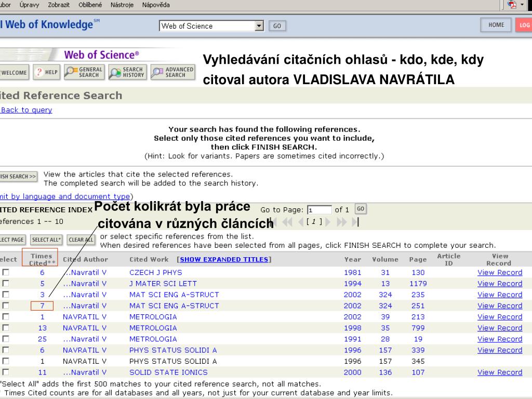The height and width of the screenshot is (399, 532).
Task: Open the Nápověda menu
Action: [x=156, y=5]
